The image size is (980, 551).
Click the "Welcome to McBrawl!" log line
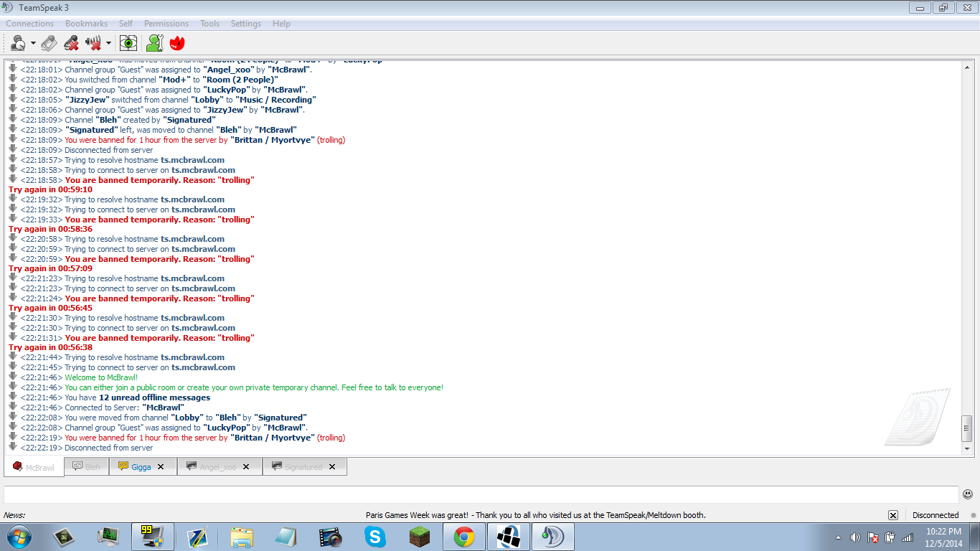(x=101, y=377)
